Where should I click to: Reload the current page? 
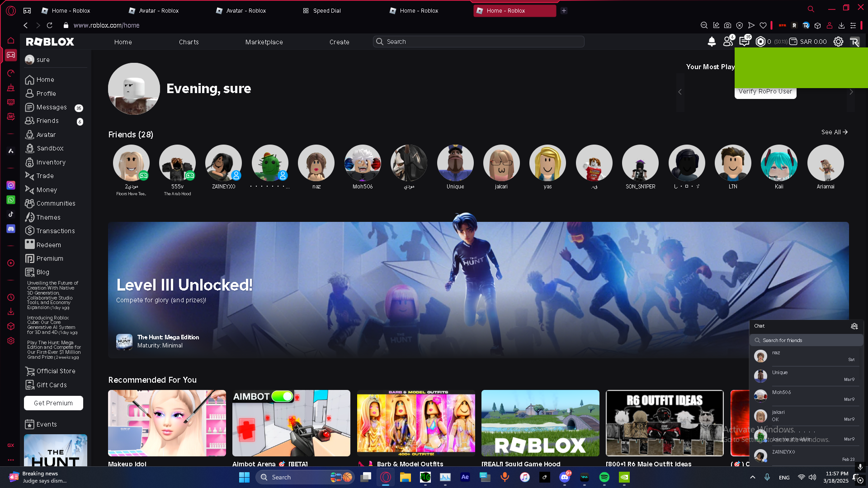coord(50,25)
